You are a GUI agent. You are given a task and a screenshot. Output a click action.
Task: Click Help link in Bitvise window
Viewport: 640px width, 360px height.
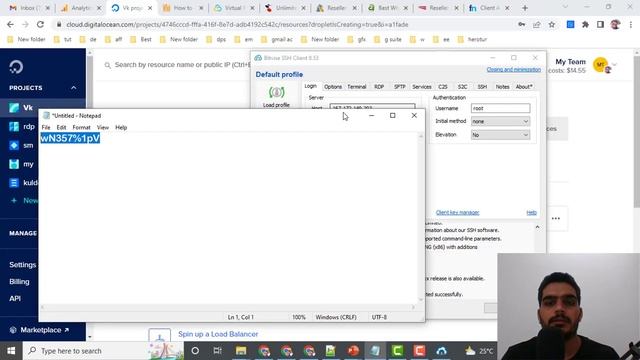[531, 212]
